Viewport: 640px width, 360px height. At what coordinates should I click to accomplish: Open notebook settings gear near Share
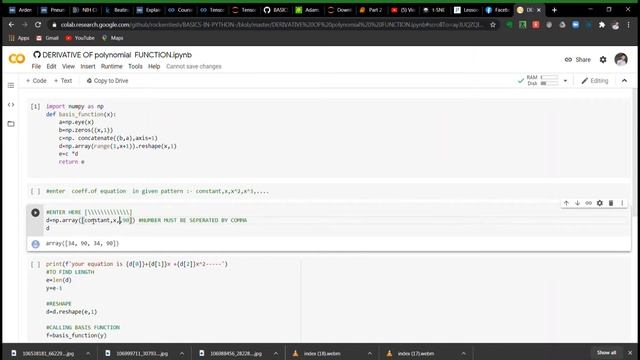[x=603, y=60]
